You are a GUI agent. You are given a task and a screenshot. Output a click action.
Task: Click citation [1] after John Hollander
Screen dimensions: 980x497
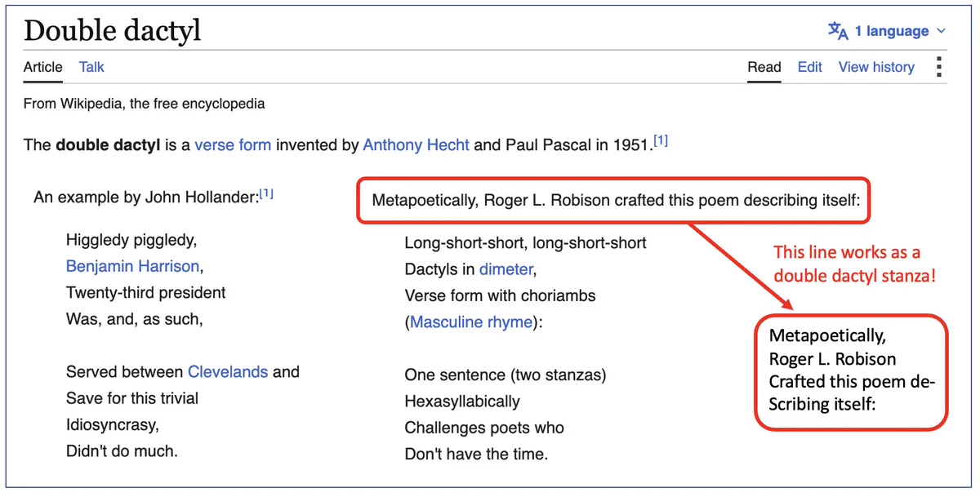tap(265, 194)
